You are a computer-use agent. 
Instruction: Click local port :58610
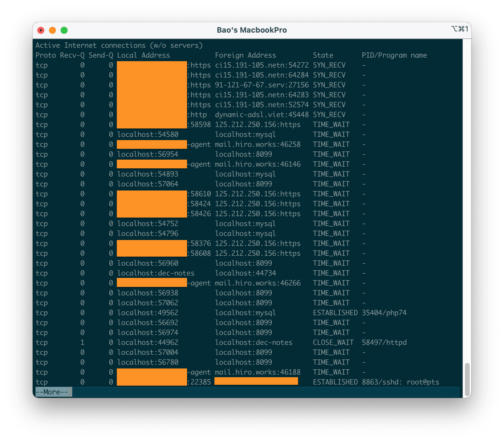tap(199, 194)
